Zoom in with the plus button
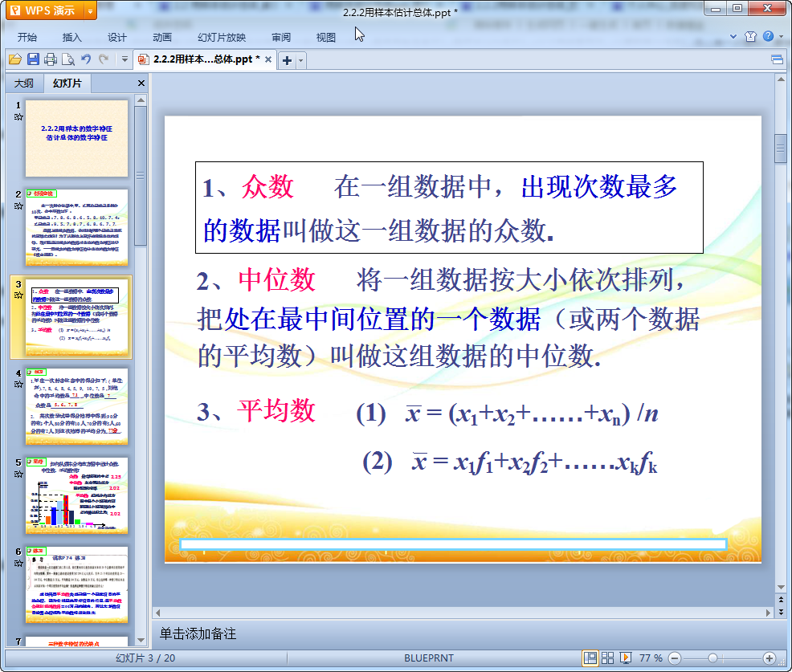The width and height of the screenshot is (792, 672). point(769,658)
